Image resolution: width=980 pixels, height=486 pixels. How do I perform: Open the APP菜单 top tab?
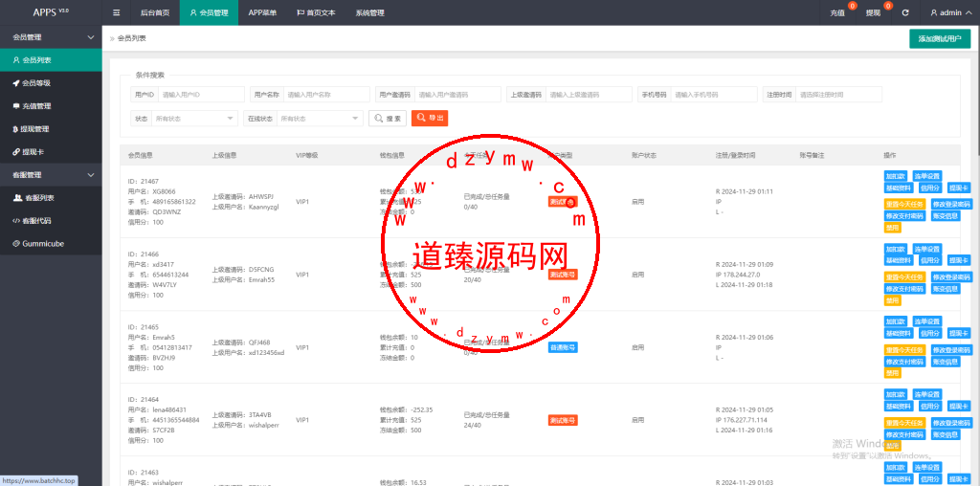262,12
